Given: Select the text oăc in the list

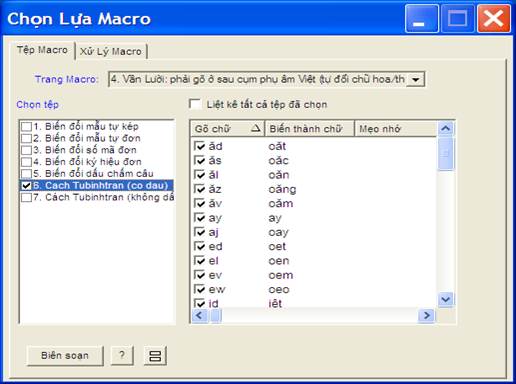Looking at the screenshot, I should 278,160.
